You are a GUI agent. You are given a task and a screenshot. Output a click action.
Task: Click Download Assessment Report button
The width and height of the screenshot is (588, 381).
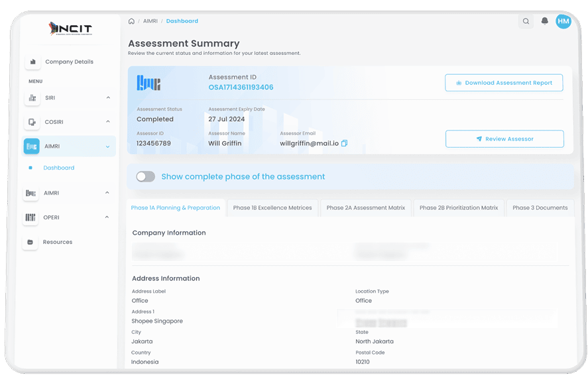click(x=504, y=83)
